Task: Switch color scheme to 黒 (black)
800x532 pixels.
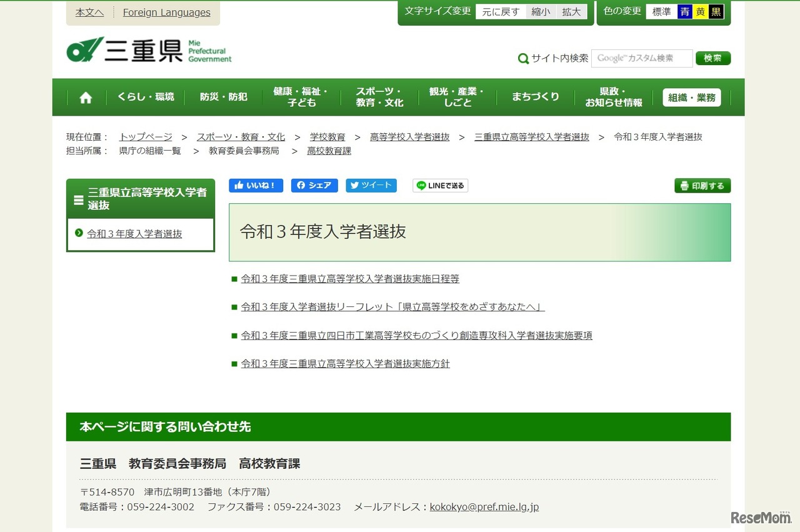Action: pyautogui.click(x=716, y=11)
